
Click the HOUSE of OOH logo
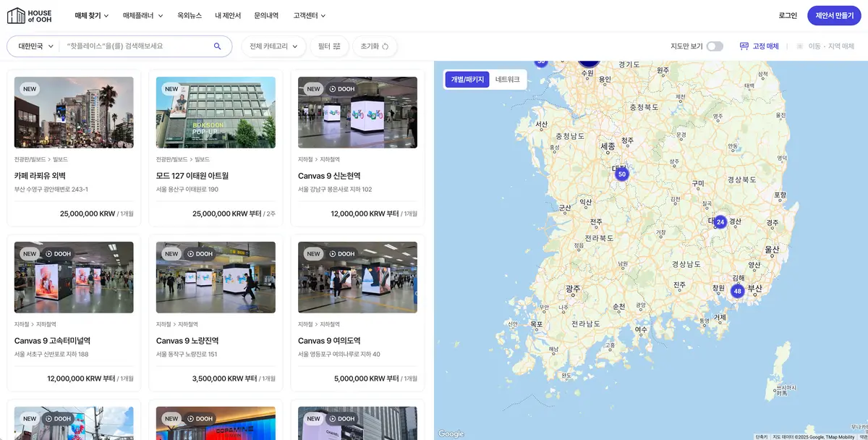point(27,14)
